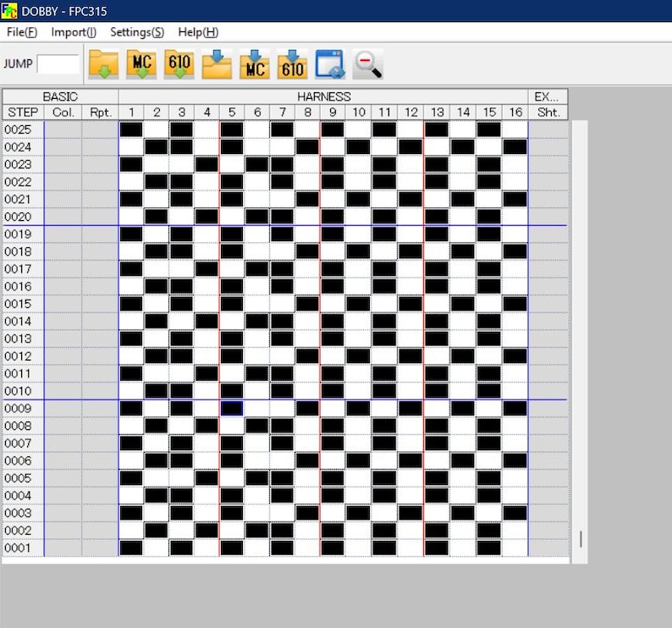Viewport: 672px width, 628px height.
Task: Toggle harness 6 cell on step 0005
Action: click(257, 478)
